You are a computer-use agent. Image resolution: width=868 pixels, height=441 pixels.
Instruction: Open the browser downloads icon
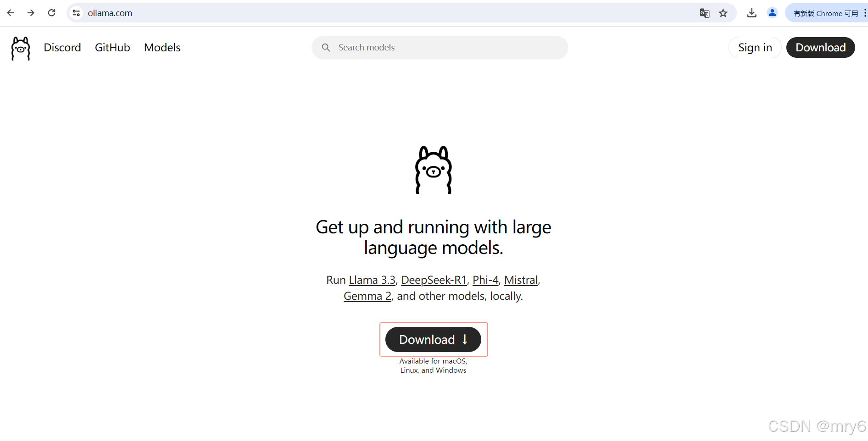click(x=751, y=13)
